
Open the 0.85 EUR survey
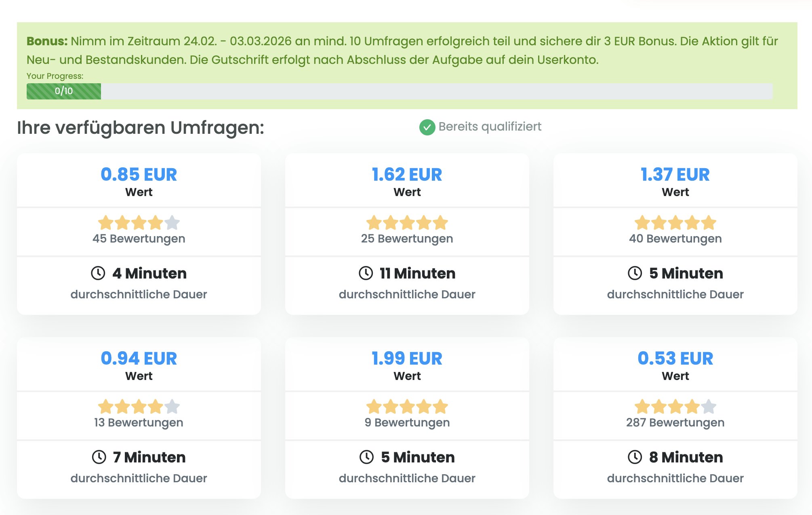coord(139,175)
